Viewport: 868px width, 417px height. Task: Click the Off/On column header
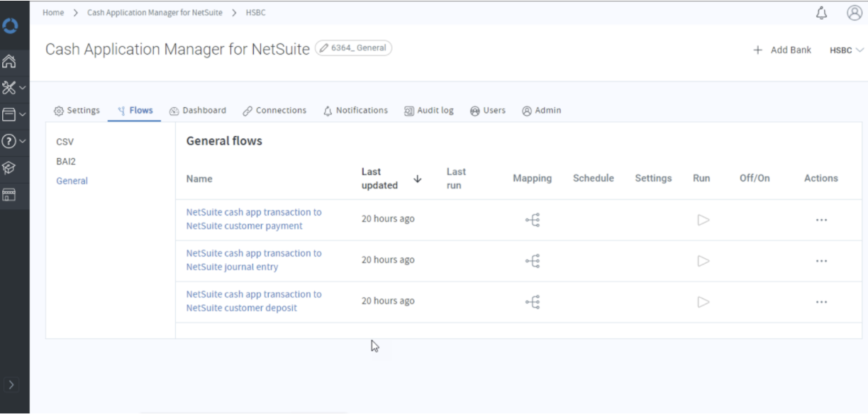(x=755, y=179)
